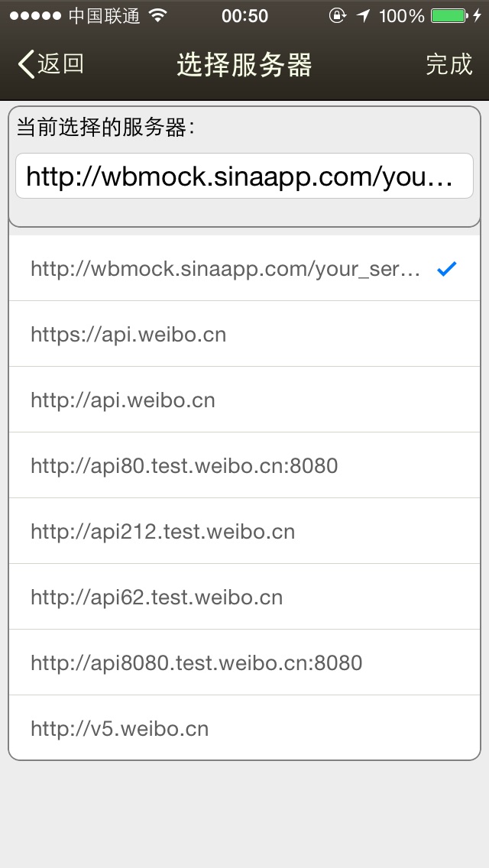Tap the blue checkmark on wbmock server

446,269
